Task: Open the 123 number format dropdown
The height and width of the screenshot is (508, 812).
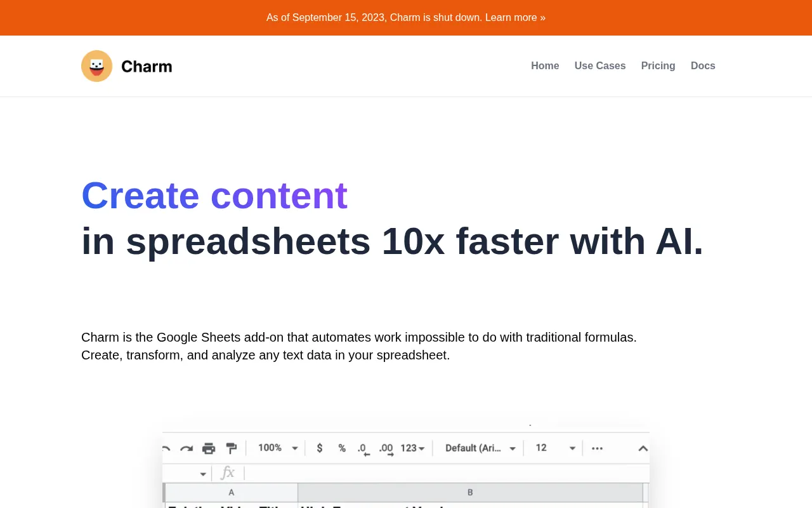Action: [x=412, y=448]
